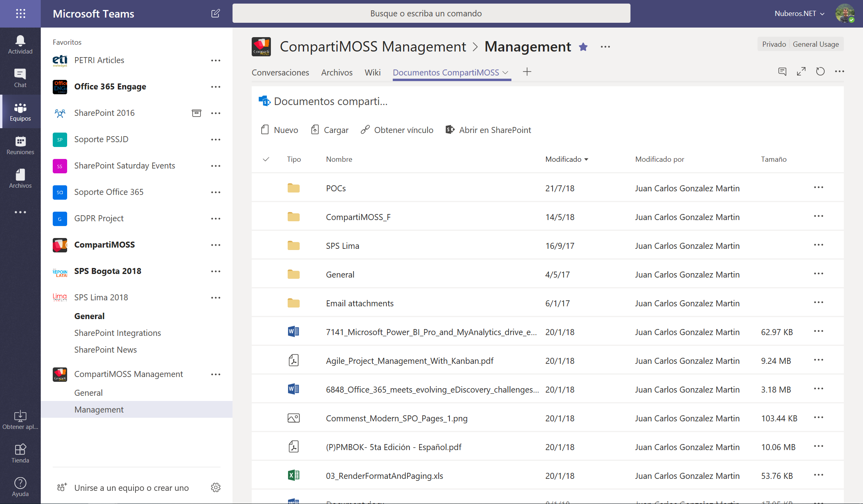Switch to the Wiki tab
863x504 pixels.
point(372,73)
